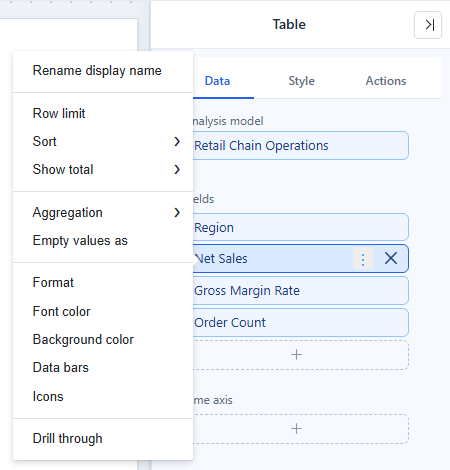Select Font color option
Screen dimensions: 450x470
[103, 311]
